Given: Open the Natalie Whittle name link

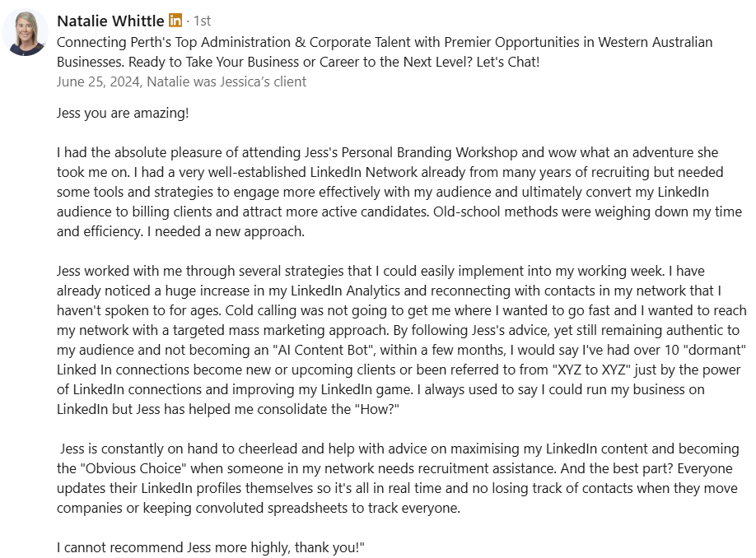Looking at the screenshot, I should coord(110,21).
